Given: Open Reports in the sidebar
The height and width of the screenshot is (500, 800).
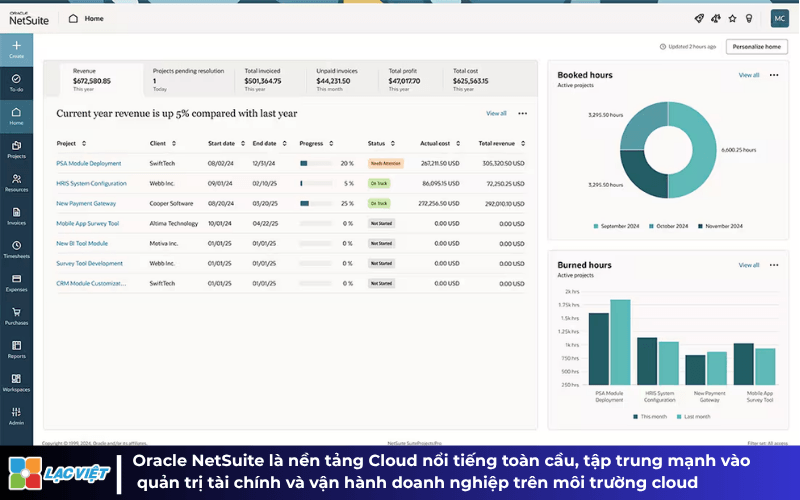Looking at the screenshot, I should coord(16,349).
